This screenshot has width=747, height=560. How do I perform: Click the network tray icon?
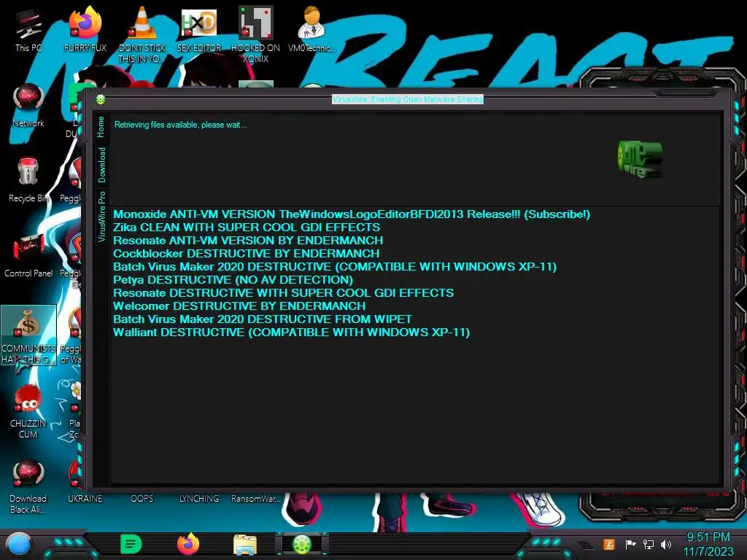649,544
